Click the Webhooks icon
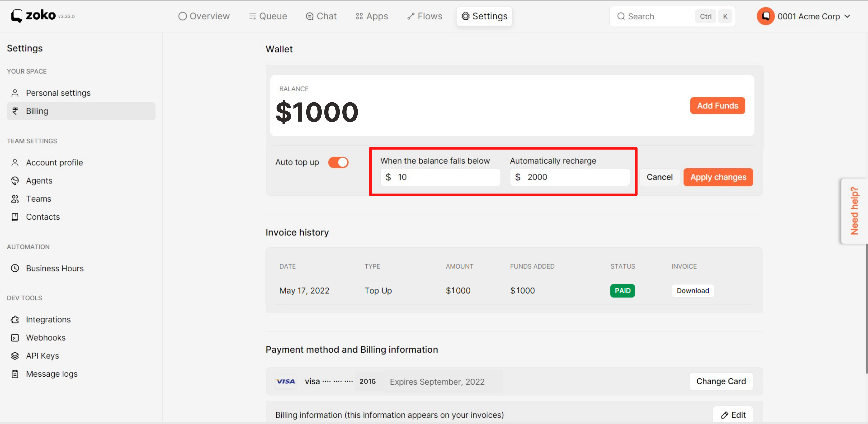This screenshot has height=424, width=868. pos(15,338)
